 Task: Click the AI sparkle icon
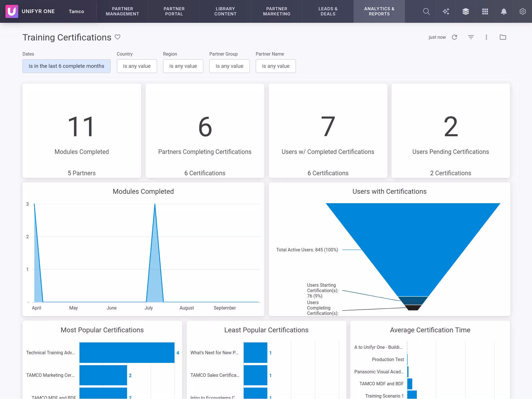point(446,11)
